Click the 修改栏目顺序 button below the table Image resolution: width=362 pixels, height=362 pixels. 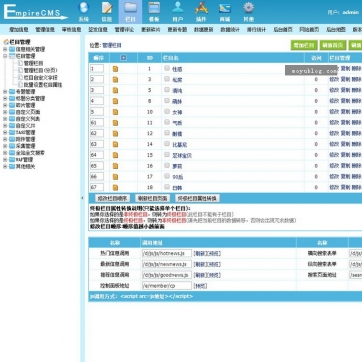112,198
